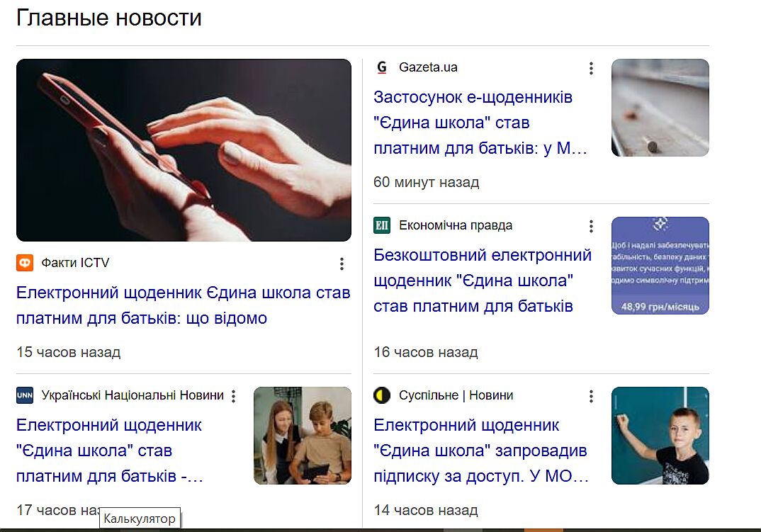Open headline "Електронний щоденник Єдина школа став платним для батьків: що відомо"
761x532 pixels.
pyautogui.click(x=183, y=305)
